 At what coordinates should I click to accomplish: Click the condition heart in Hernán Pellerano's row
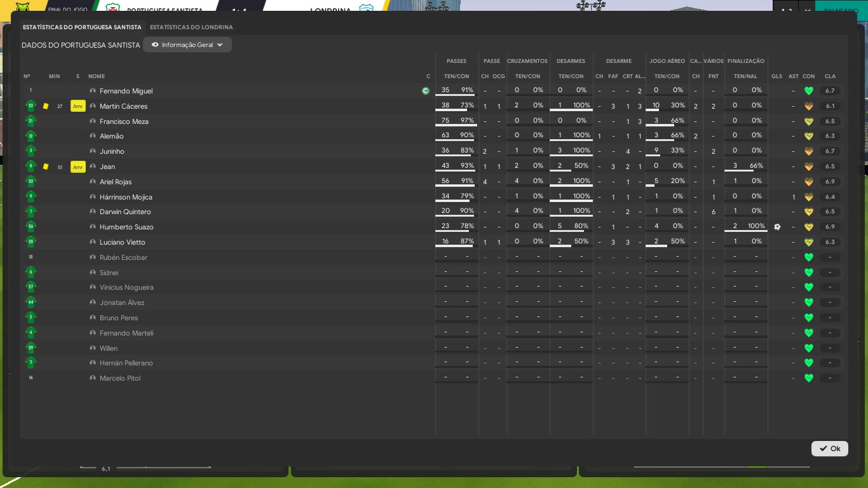tap(809, 363)
